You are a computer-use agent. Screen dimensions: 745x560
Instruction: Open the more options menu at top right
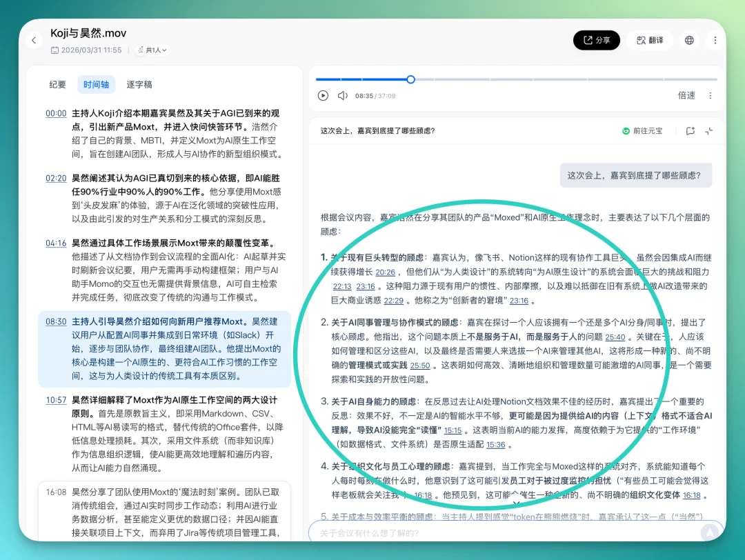coord(715,40)
